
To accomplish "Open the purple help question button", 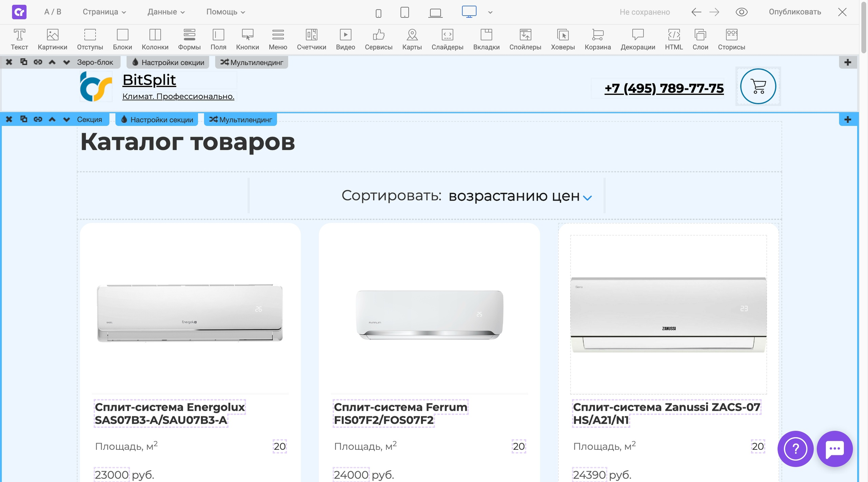I will click(795, 449).
